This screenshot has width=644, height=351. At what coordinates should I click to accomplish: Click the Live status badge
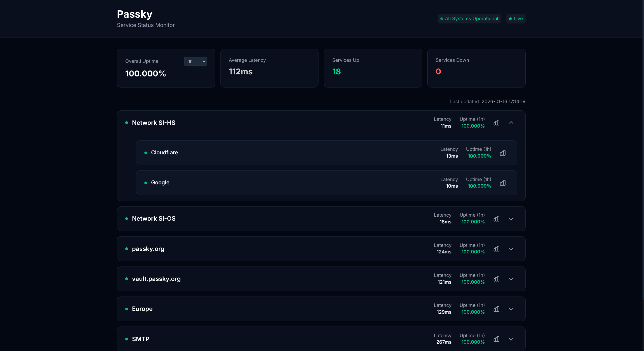coord(516,19)
